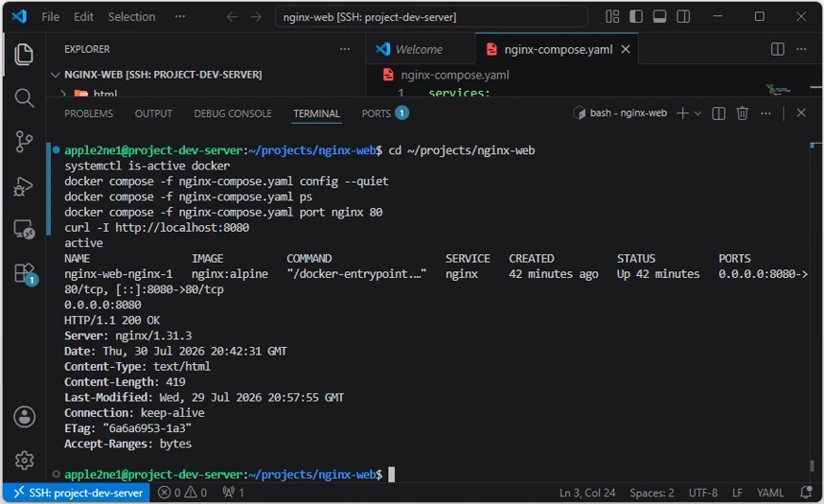Split the terminal pane
Viewport: 824px width, 504px height.
[719, 113]
